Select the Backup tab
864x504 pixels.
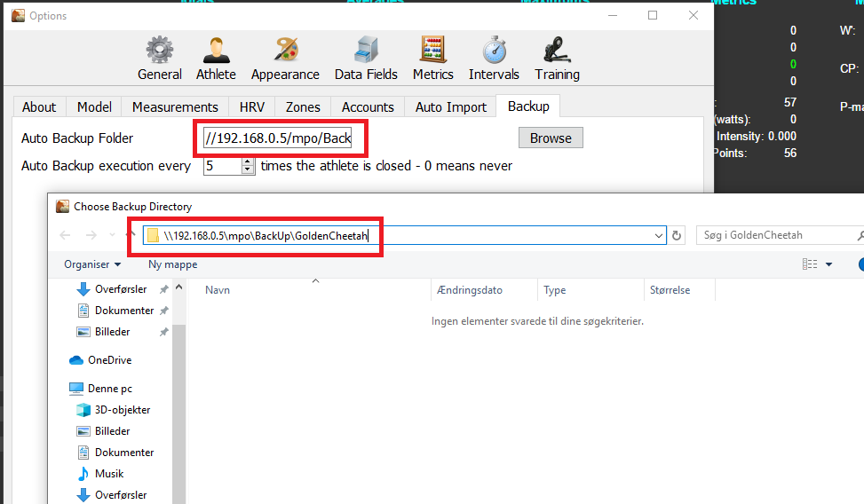(x=528, y=106)
